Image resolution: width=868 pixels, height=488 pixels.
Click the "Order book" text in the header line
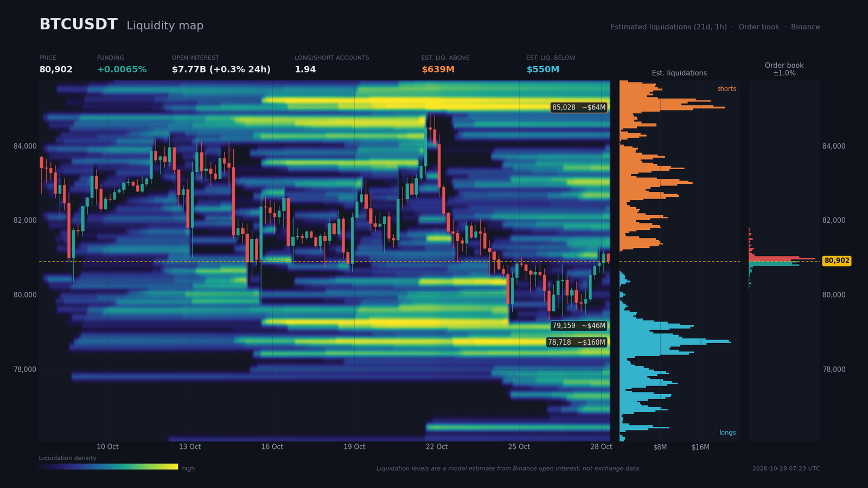click(x=758, y=27)
